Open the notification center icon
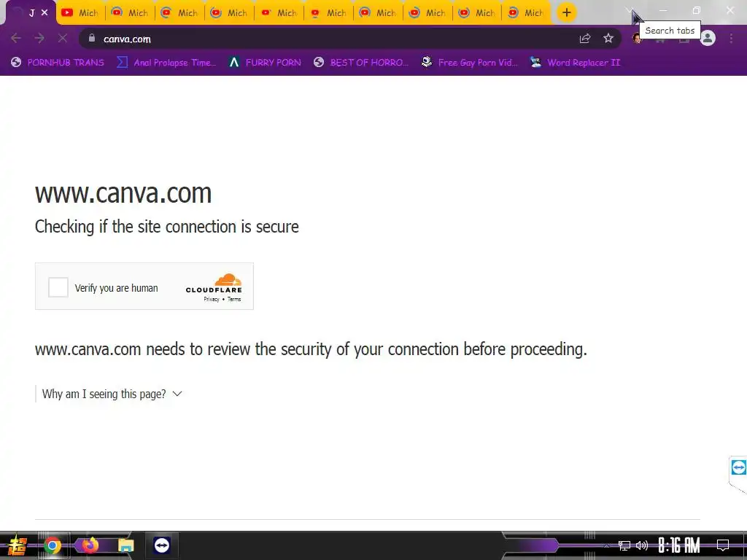Screen dimensions: 747x560 (x=723, y=545)
